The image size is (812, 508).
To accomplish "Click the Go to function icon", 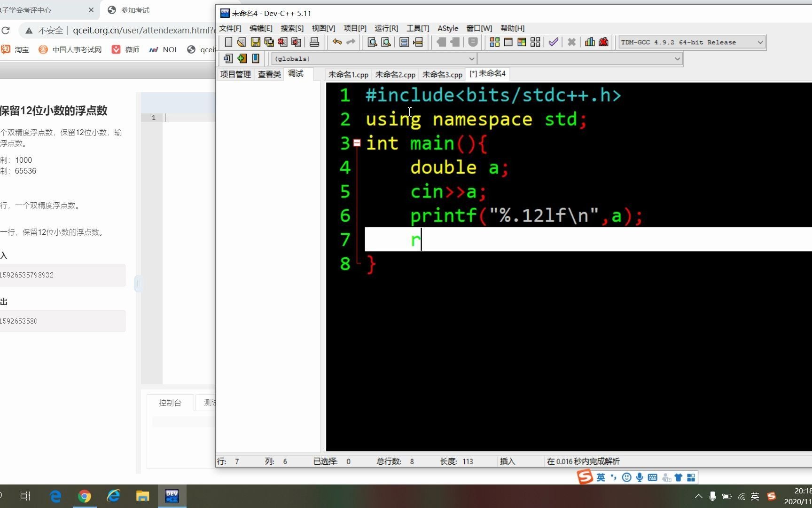I will 404,42.
